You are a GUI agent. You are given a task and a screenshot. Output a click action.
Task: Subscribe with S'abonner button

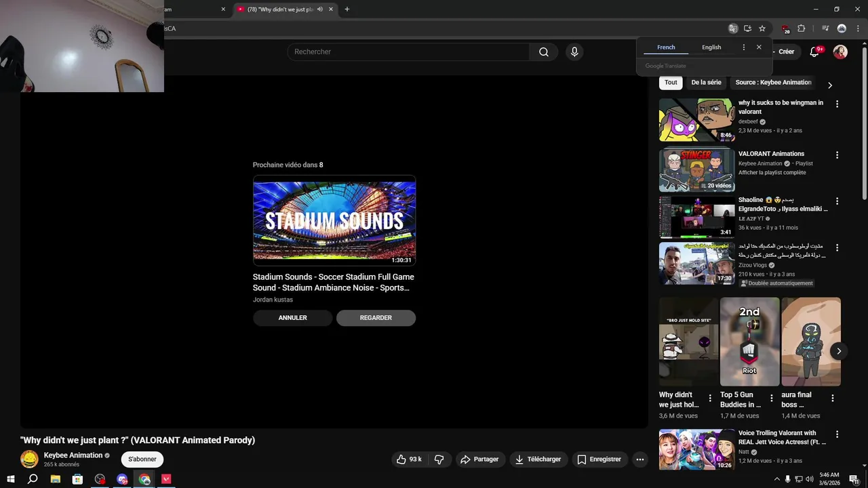coord(142,460)
